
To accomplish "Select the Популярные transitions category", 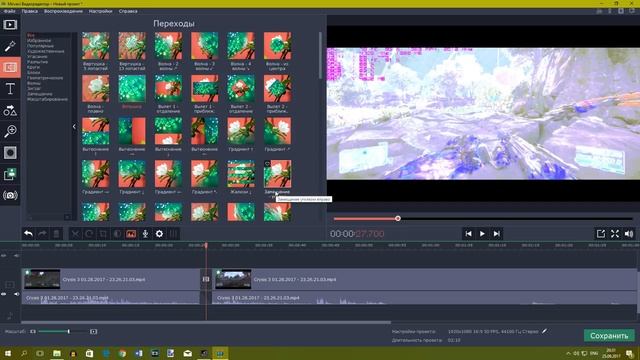I will point(40,46).
